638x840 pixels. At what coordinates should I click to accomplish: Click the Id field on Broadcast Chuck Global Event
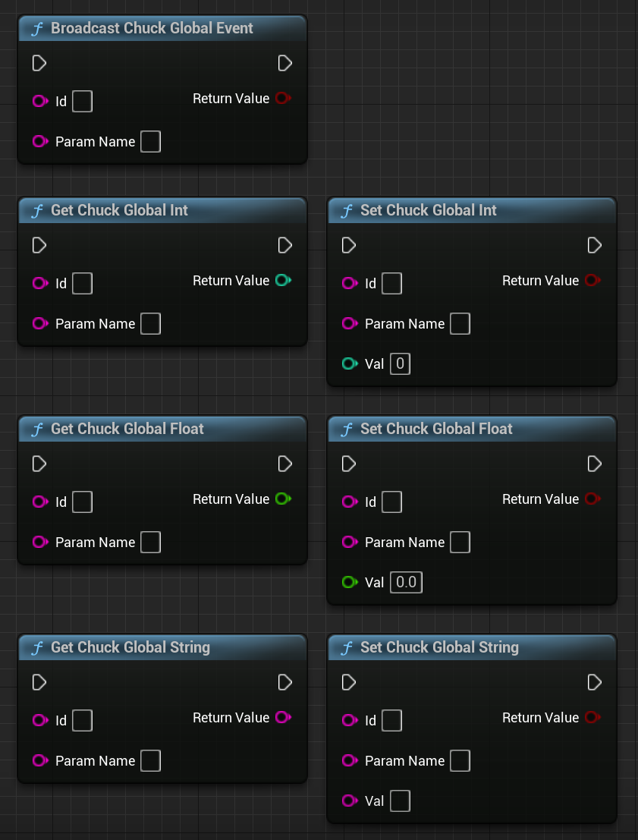tap(81, 101)
